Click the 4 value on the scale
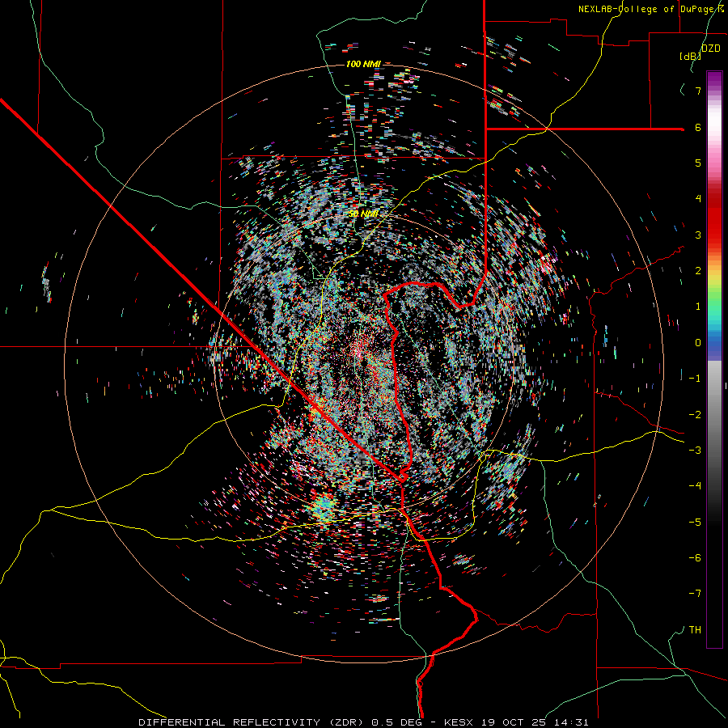The height and width of the screenshot is (728, 728). [698, 199]
